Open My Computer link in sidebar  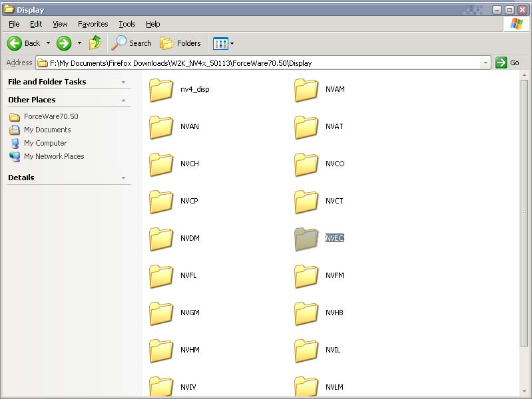[x=45, y=143]
